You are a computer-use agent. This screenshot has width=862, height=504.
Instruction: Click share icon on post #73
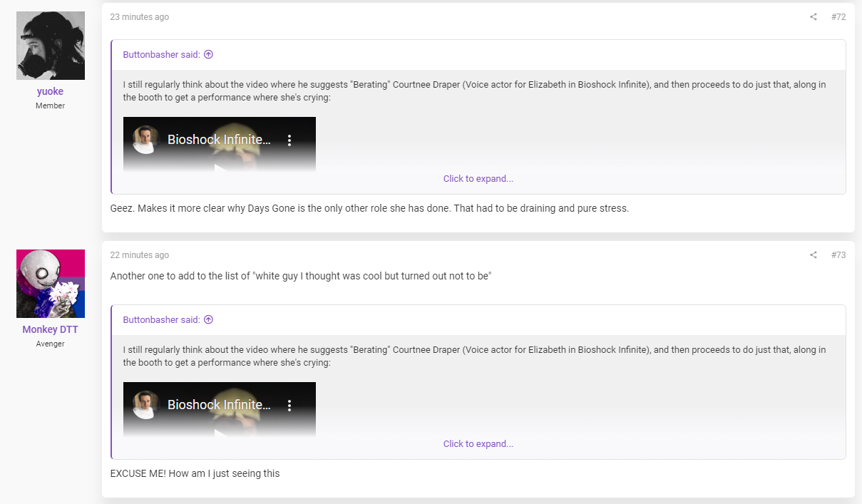[813, 255]
